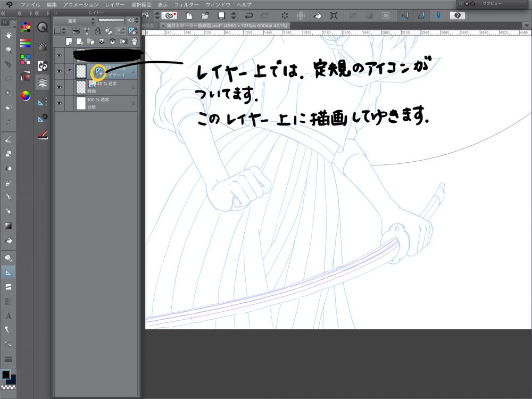Open レイヤー menu
Screen dimensions: 532x399
click(x=114, y=4)
